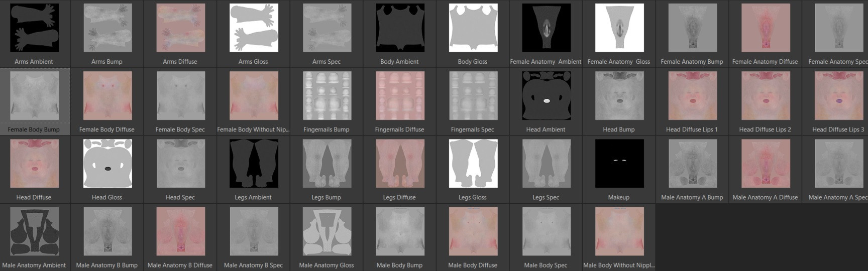Open the Fingernails Bump texture

coord(327,96)
